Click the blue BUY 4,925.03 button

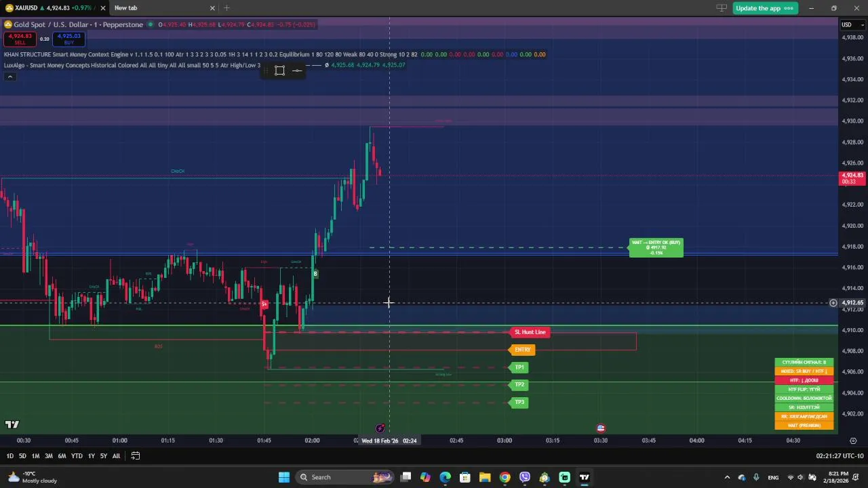[x=69, y=39]
